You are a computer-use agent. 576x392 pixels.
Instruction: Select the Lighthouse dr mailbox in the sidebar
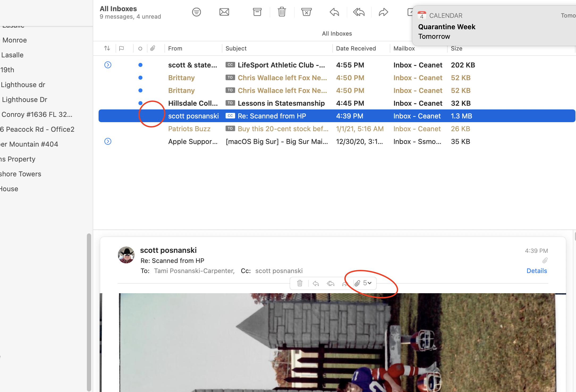23,85
